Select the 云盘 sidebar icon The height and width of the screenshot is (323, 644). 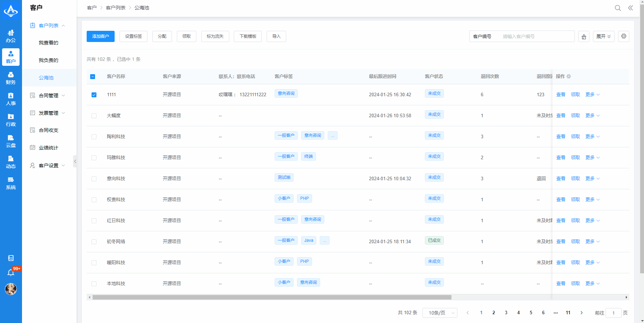coord(11,141)
